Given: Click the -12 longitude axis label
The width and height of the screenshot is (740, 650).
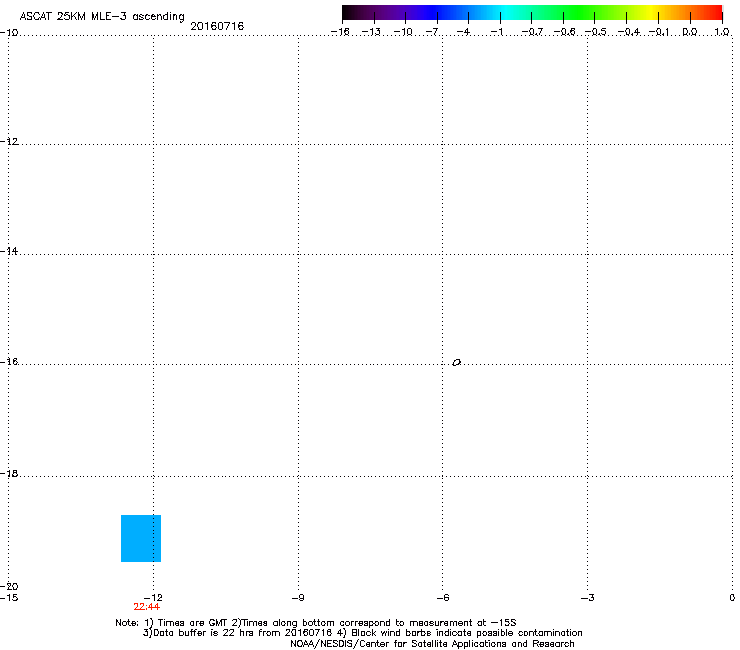Looking at the screenshot, I should pyautogui.click(x=153, y=598).
